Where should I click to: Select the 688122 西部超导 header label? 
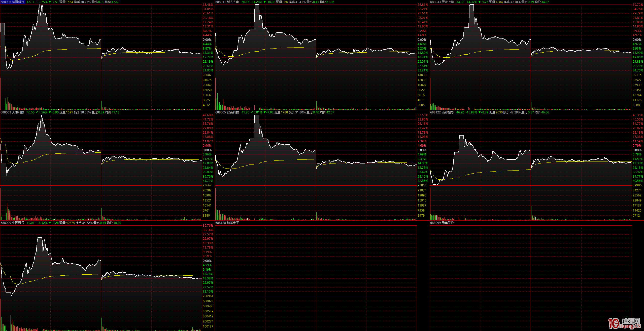[x=442, y=112]
